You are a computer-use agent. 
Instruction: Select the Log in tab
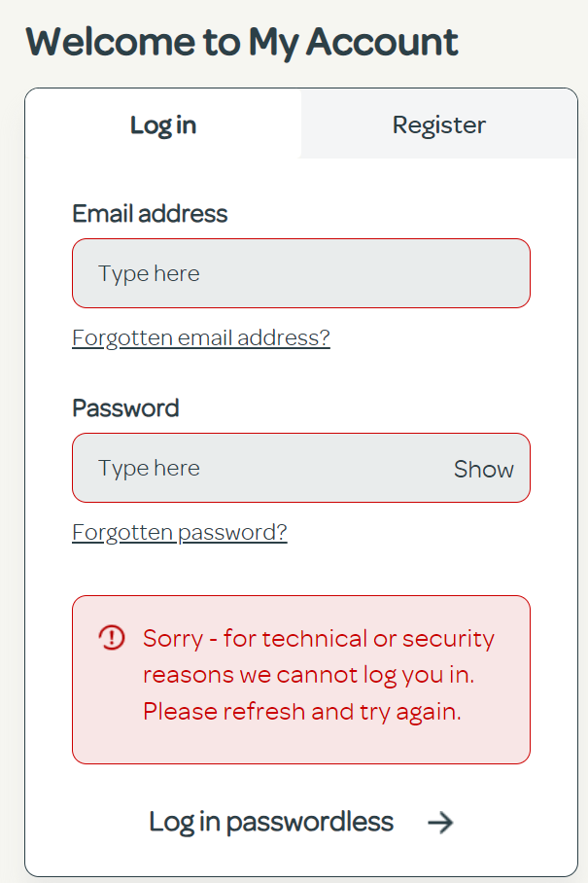click(x=162, y=124)
